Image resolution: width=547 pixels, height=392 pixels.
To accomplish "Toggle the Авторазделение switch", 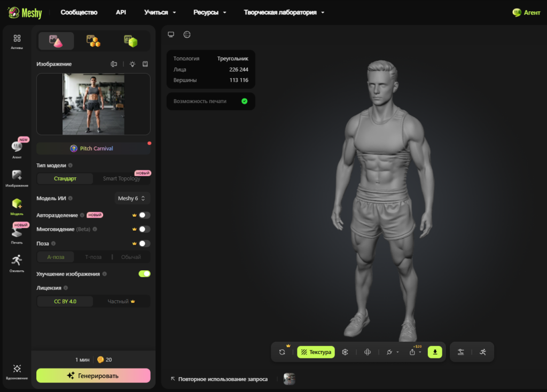I will [x=144, y=215].
